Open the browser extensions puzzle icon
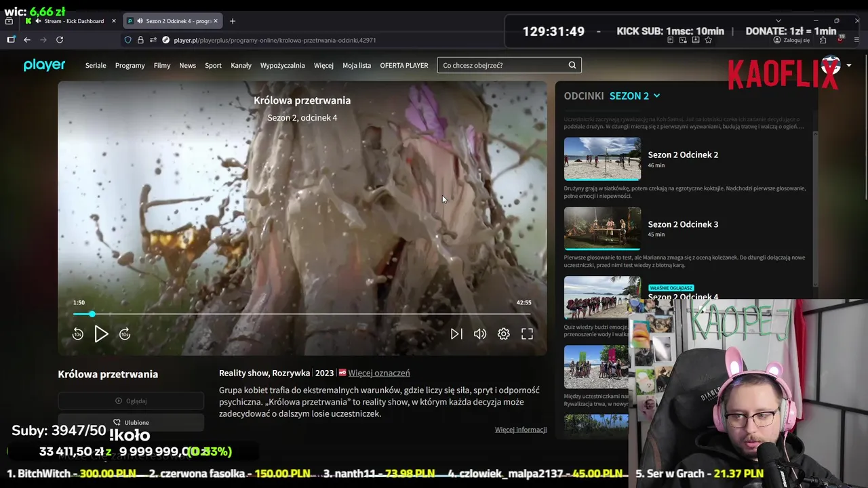 pyautogui.click(x=823, y=40)
